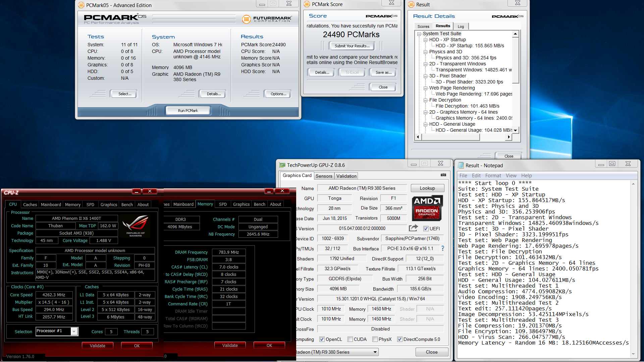Click the Futuremark Corporation logo
This screenshot has height=362, width=644.
pyautogui.click(x=267, y=19)
